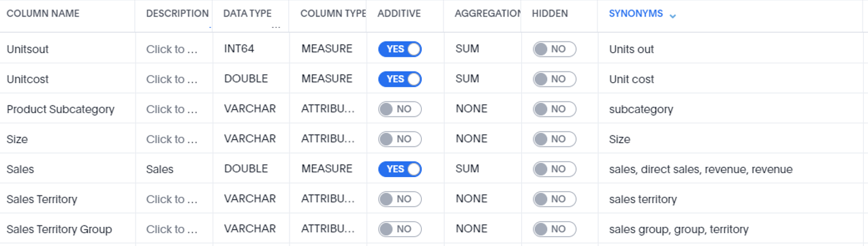Disable Additive toggle for Sales

400,169
